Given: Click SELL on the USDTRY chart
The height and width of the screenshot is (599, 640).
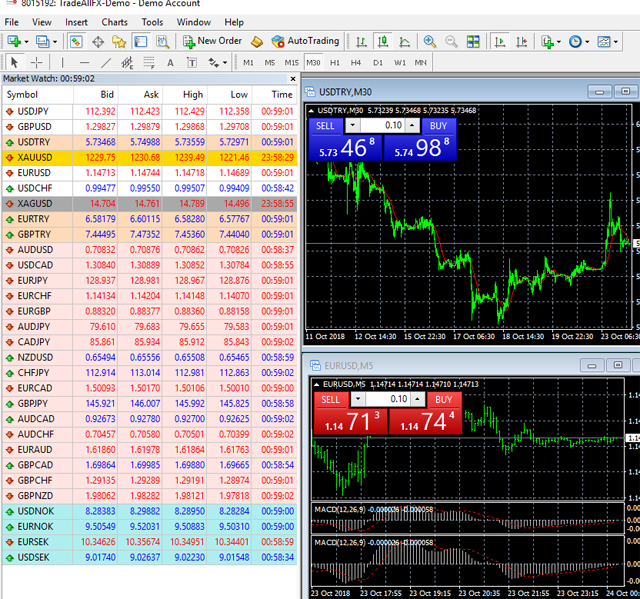Looking at the screenshot, I should (x=325, y=126).
